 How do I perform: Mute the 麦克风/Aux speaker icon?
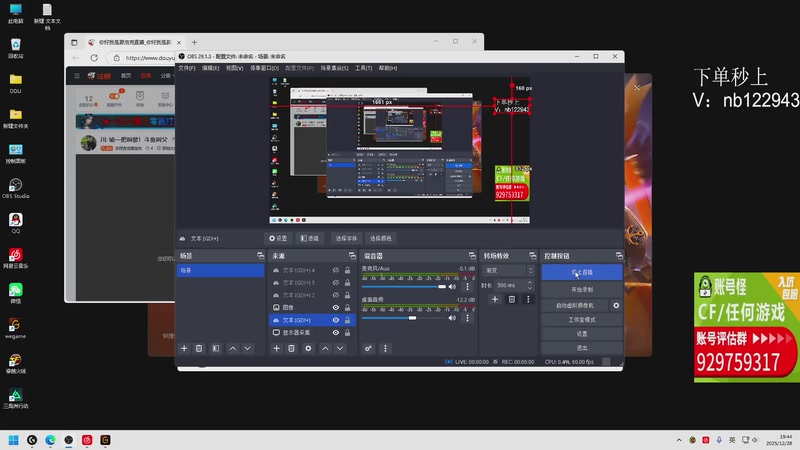tap(452, 287)
